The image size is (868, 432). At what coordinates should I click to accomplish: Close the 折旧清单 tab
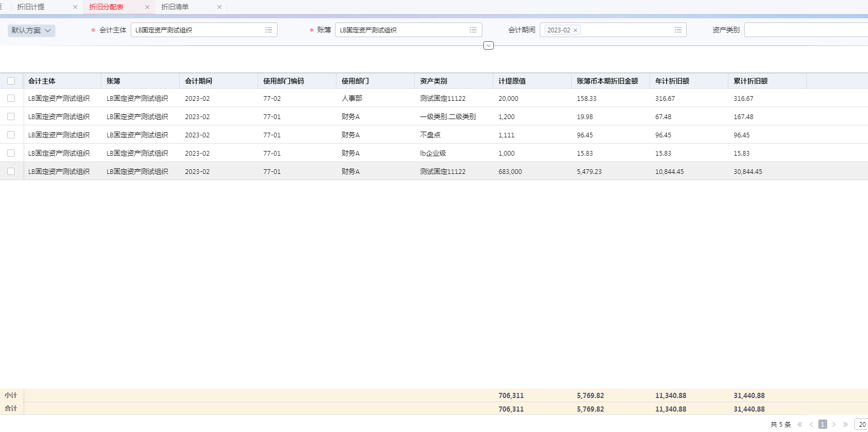219,7
